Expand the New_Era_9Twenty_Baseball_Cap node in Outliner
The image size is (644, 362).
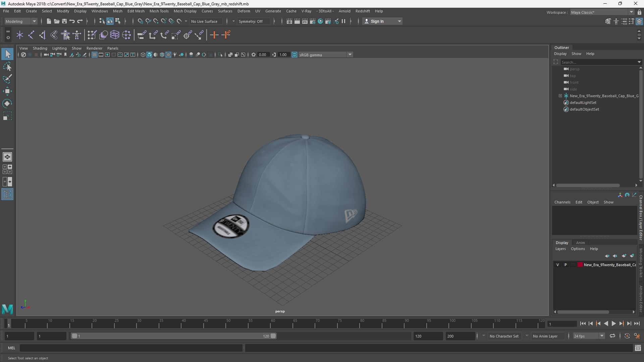pyautogui.click(x=560, y=96)
